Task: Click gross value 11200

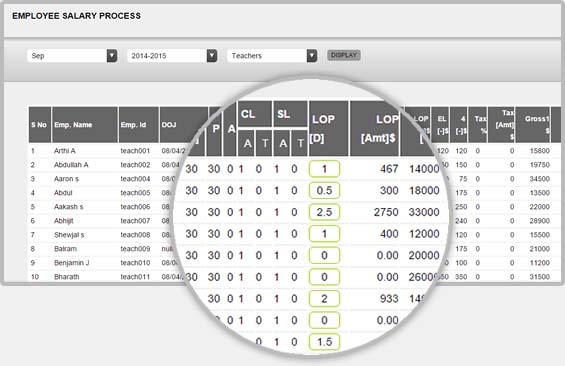Action: tap(539, 263)
